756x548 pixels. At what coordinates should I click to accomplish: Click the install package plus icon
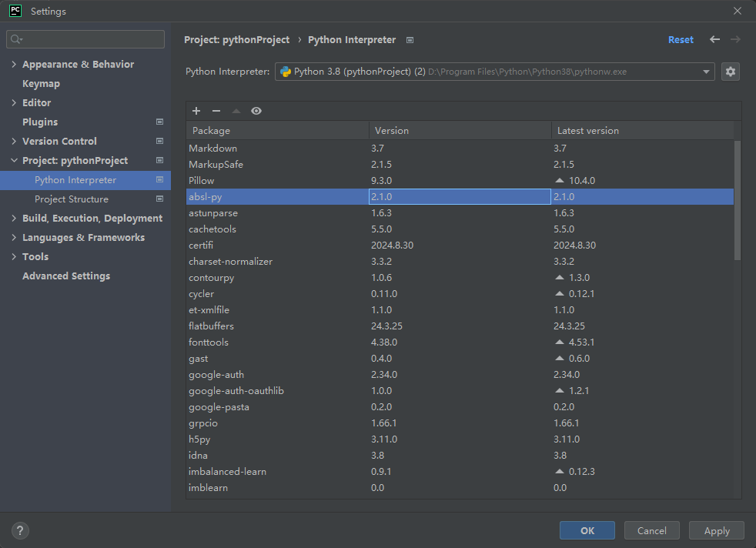[196, 111]
